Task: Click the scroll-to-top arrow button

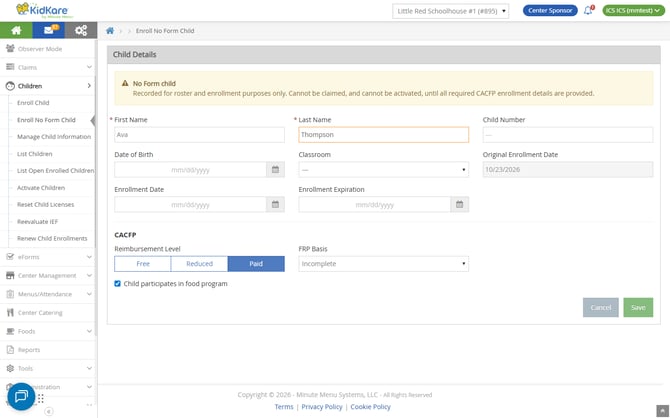Action: click(x=661, y=411)
